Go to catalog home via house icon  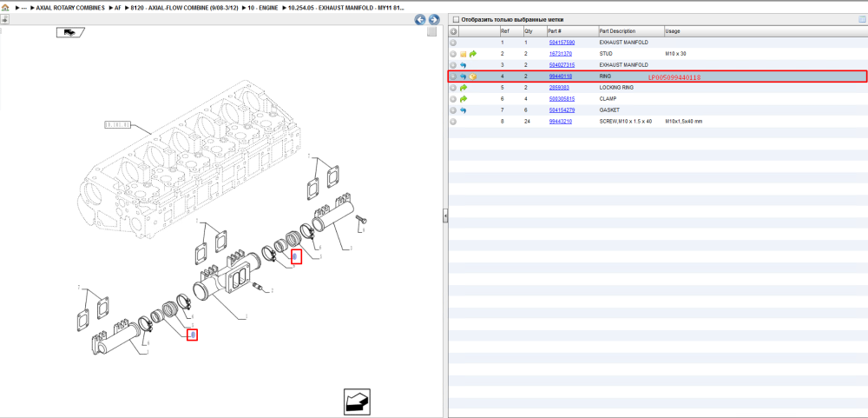click(x=5, y=8)
